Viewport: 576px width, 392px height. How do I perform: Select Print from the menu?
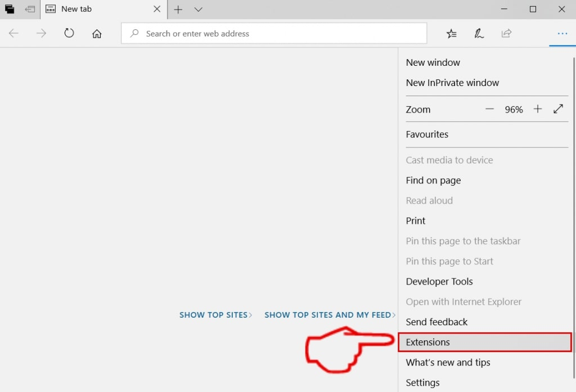tap(487, 221)
